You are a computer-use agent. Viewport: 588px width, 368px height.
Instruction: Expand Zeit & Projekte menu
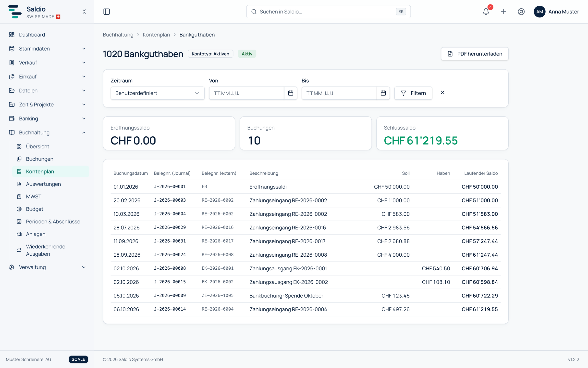(x=47, y=105)
